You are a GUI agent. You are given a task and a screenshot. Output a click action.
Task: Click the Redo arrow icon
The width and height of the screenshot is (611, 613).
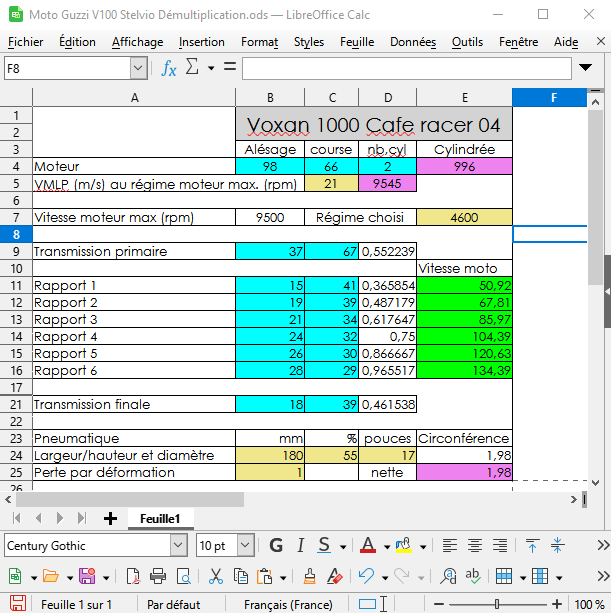click(x=402, y=575)
